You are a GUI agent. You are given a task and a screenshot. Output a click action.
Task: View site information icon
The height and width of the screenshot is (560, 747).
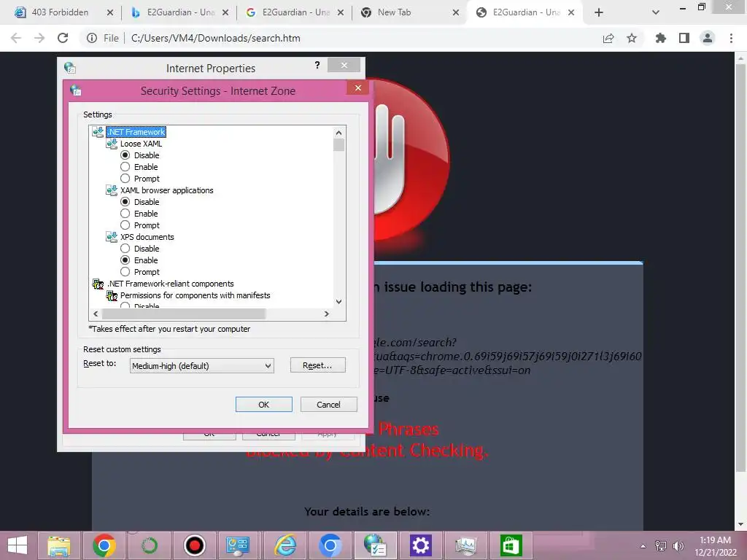[x=92, y=38]
